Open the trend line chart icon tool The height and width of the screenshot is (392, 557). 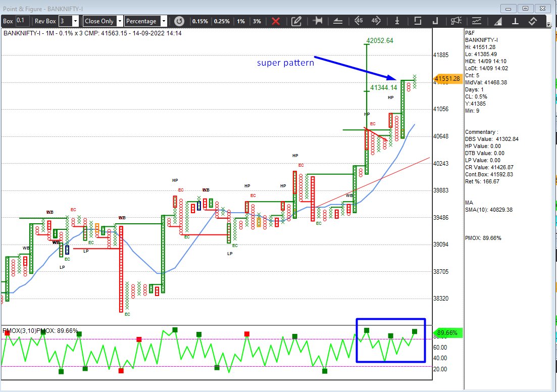[x=477, y=21]
